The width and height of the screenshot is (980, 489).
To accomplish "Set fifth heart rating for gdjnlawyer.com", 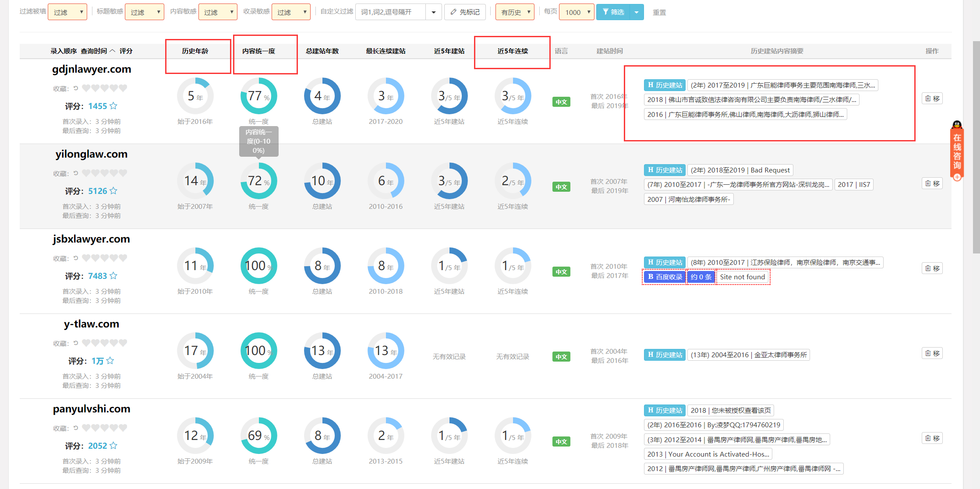I will pyautogui.click(x=123, y=88).
